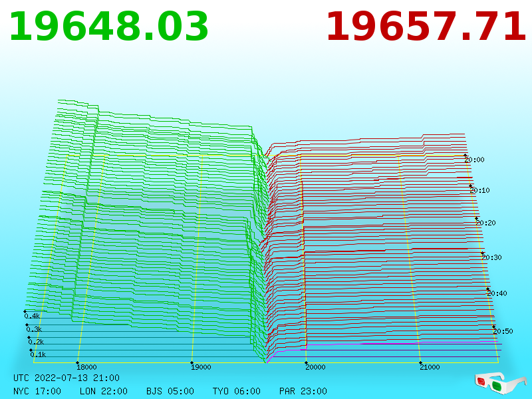Viewport: 532px width, 399px height.
Task: Click the 0.3k depth axis label
Action: [35, 329]
